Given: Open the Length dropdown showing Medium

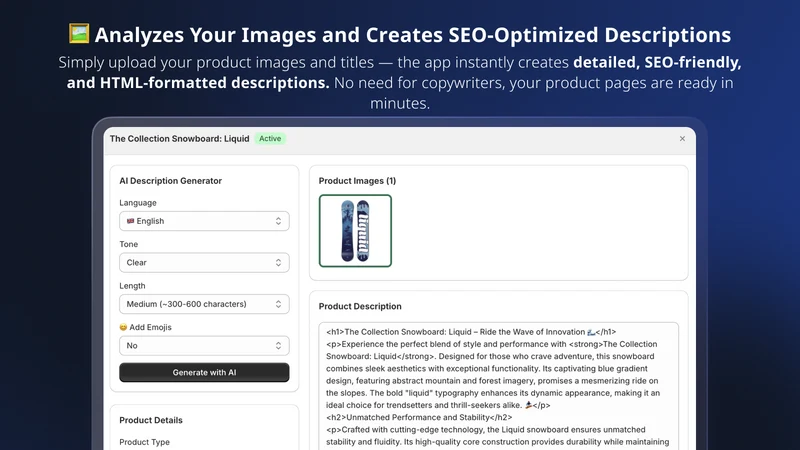Looking at the screenshot, I should [x=204, y=304].
